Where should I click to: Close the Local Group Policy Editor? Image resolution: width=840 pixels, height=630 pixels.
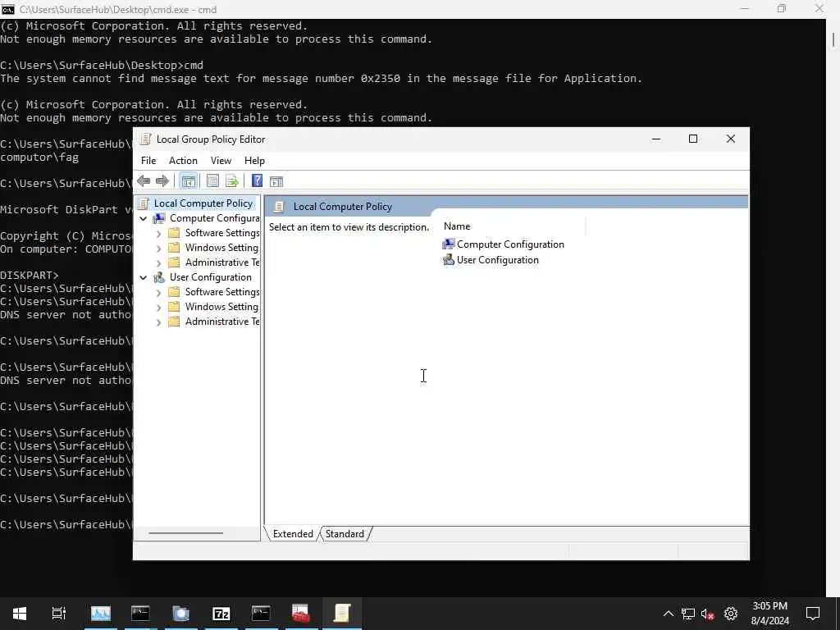(x=731, y=139)
